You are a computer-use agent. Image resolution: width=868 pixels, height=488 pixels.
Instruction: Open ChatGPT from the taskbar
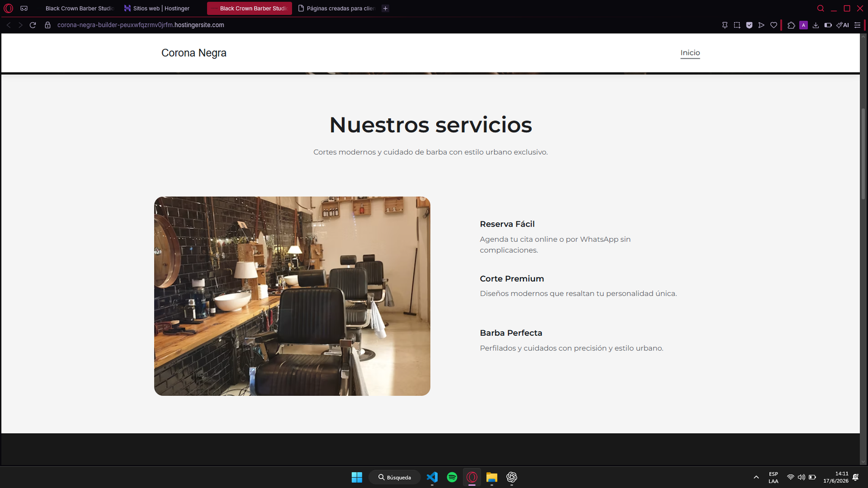click(512, 477)
